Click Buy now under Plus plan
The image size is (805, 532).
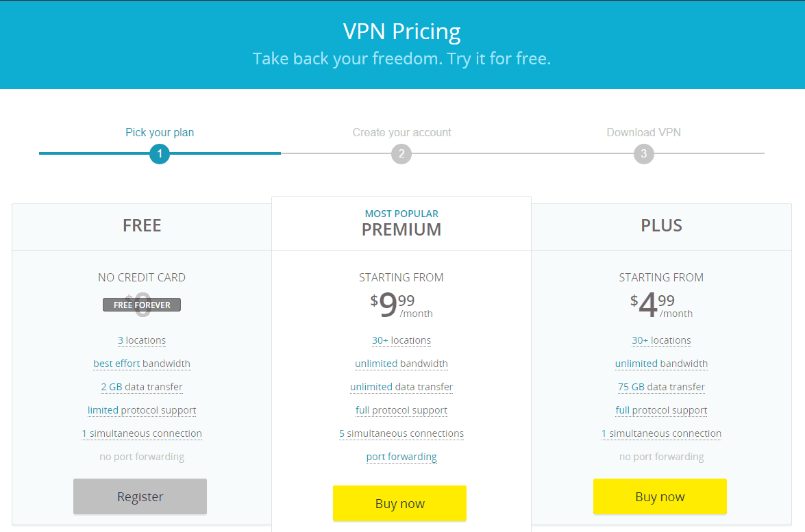tap(660, 496)
